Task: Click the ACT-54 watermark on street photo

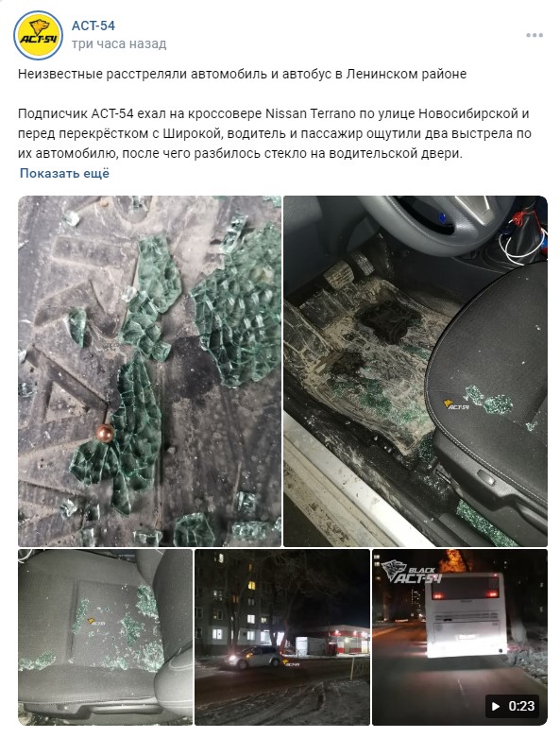Action: (x=291, y=663)
